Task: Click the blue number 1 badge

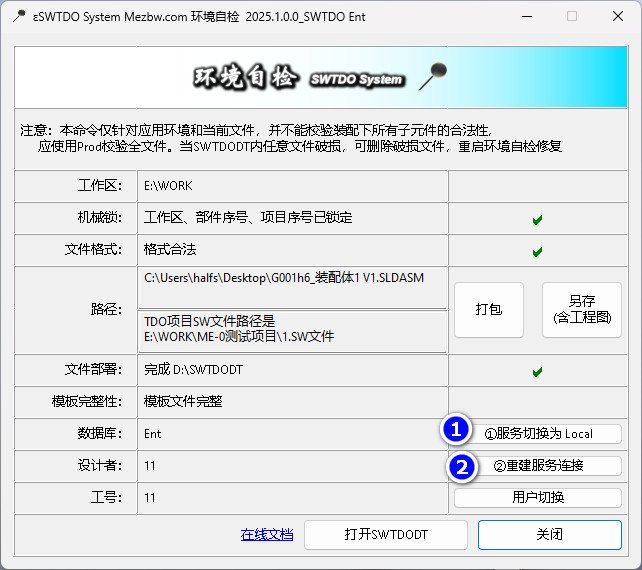Action: pos(456,430)
